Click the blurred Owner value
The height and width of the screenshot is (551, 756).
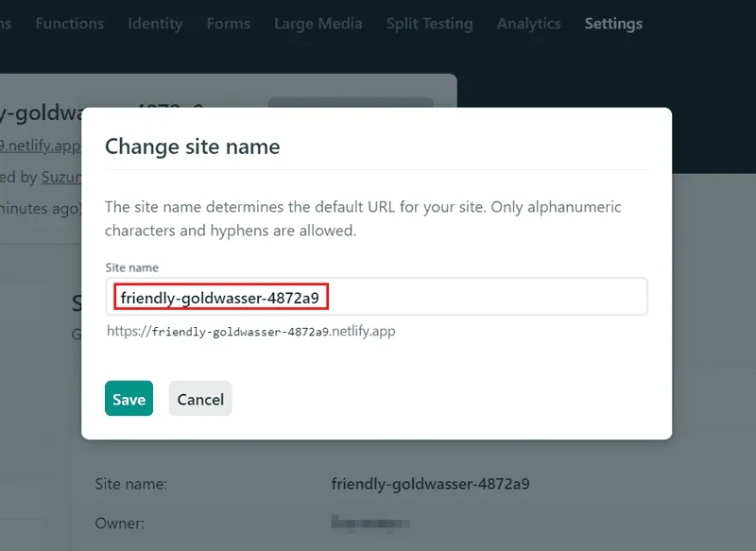coord(370,523)
